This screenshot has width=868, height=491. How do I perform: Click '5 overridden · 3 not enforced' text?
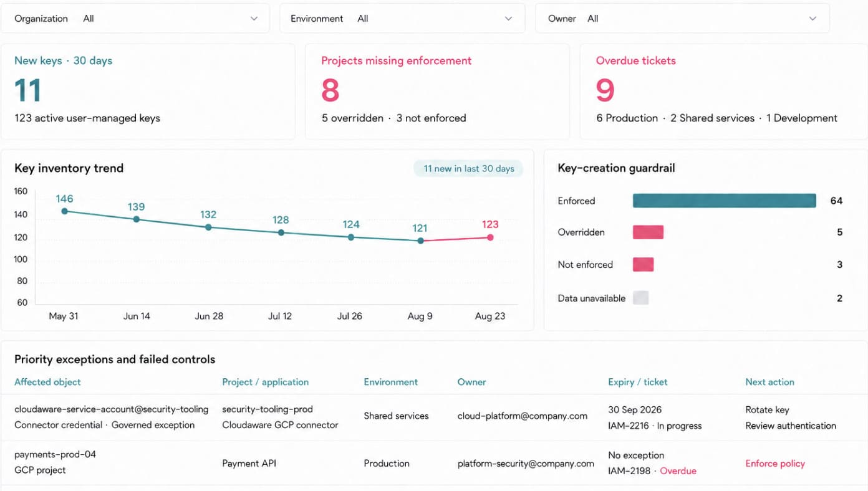click(x=393, y=118)
